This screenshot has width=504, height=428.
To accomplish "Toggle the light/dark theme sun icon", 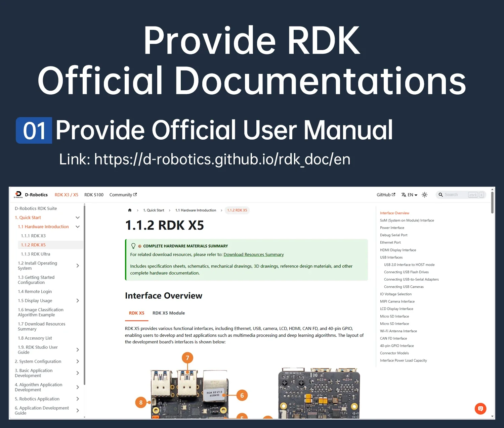I will point(424,195).
